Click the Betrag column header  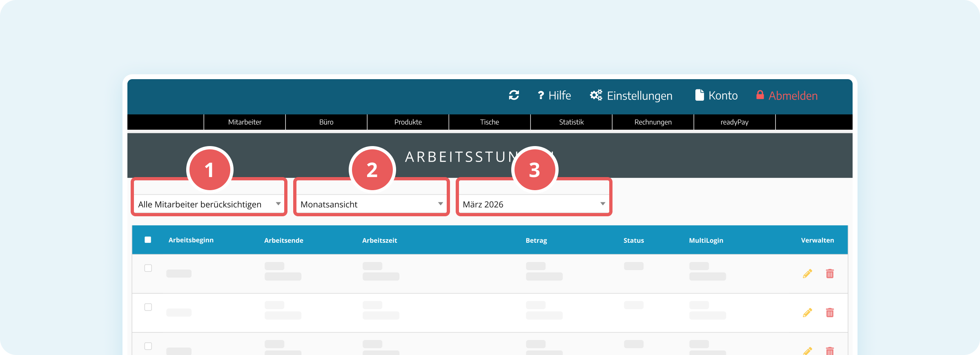coord(536,240)
